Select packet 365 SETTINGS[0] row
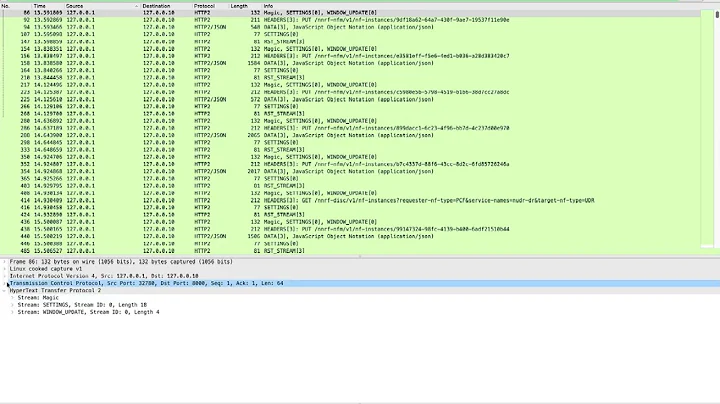The width and height of the screenshot is (720, 404). (x=350, y=179)
